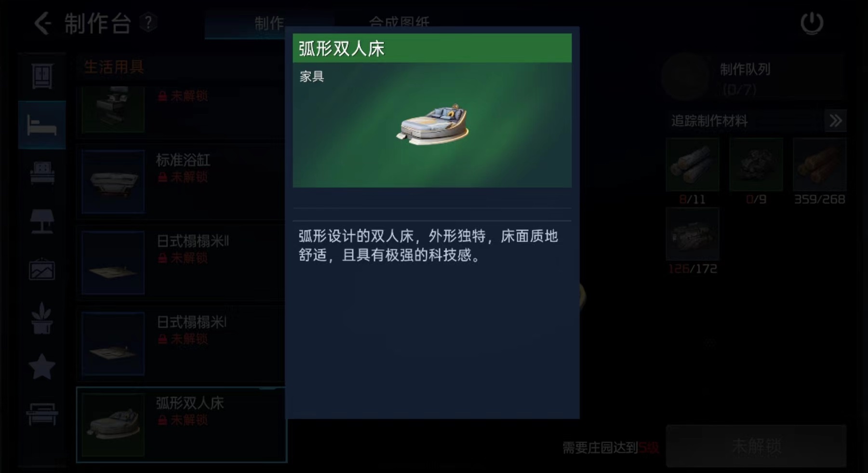Select the 日式榻榻米I list item
This screenshot has width=868, height=473.
[181, 344]
